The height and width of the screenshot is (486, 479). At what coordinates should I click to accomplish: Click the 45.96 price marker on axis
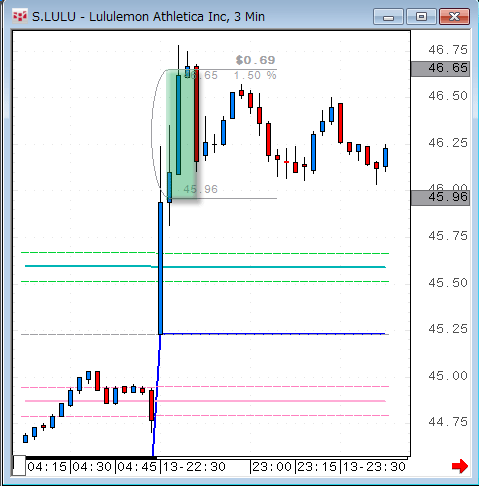(x=440, y=198)
